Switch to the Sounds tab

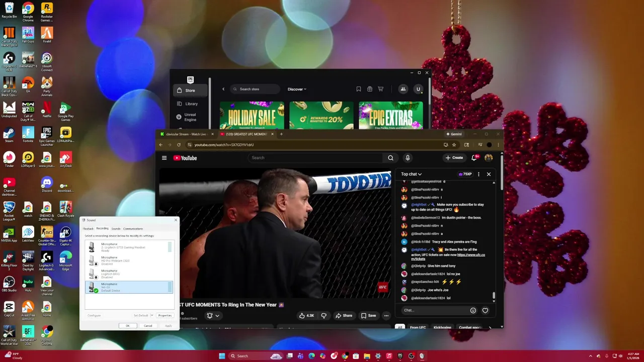[116, 229]
